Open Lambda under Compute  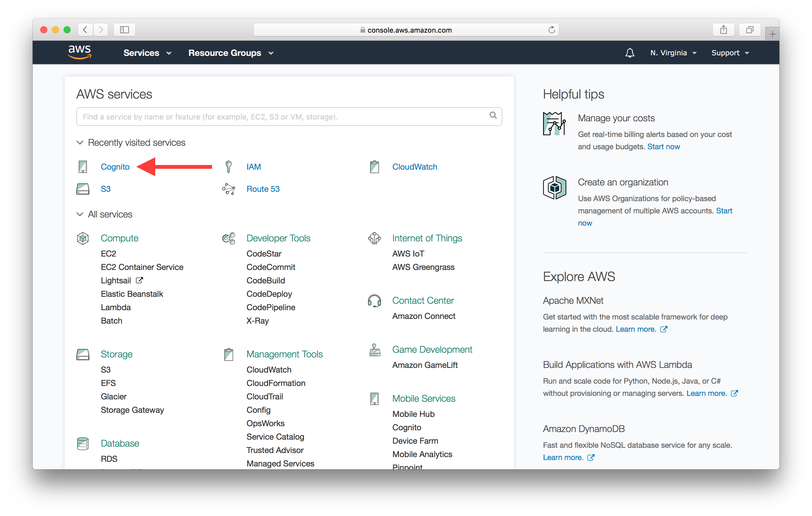coord(116,307)
